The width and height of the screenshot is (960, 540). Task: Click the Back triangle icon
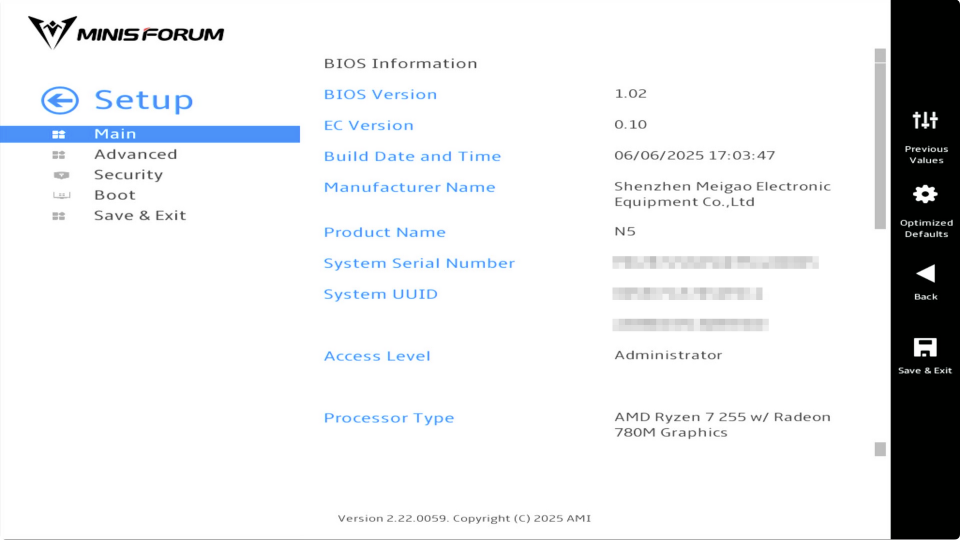(925, 274)
